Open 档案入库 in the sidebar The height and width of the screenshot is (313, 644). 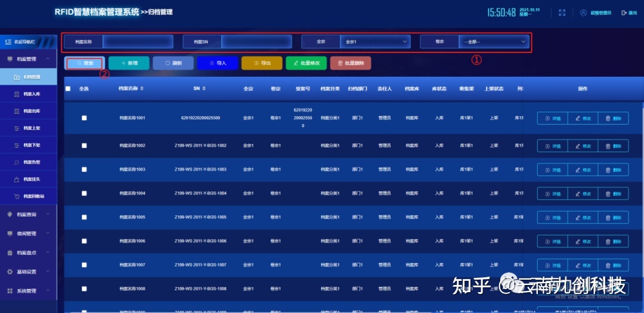32,94
